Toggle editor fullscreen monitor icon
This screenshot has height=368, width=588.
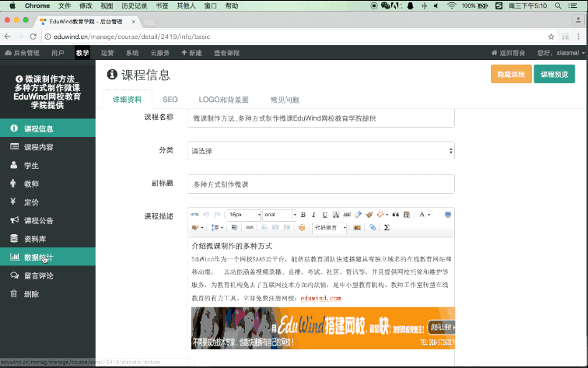447,215
